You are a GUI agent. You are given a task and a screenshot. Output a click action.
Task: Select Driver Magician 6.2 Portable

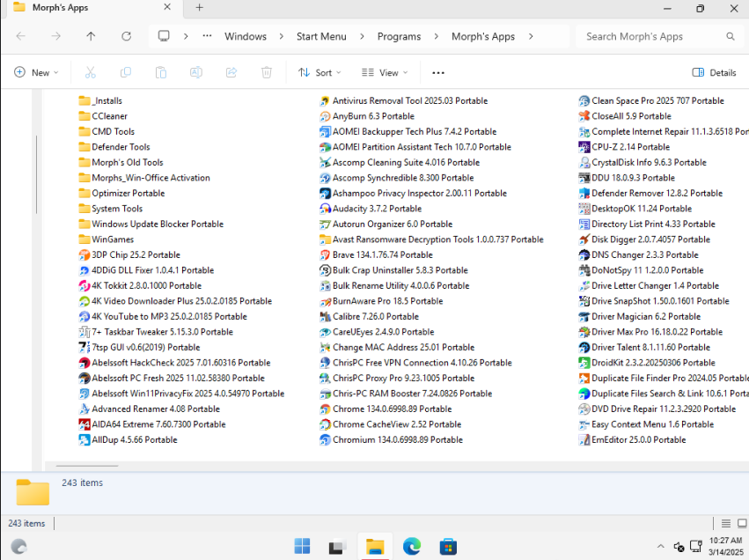pos(640,317)
